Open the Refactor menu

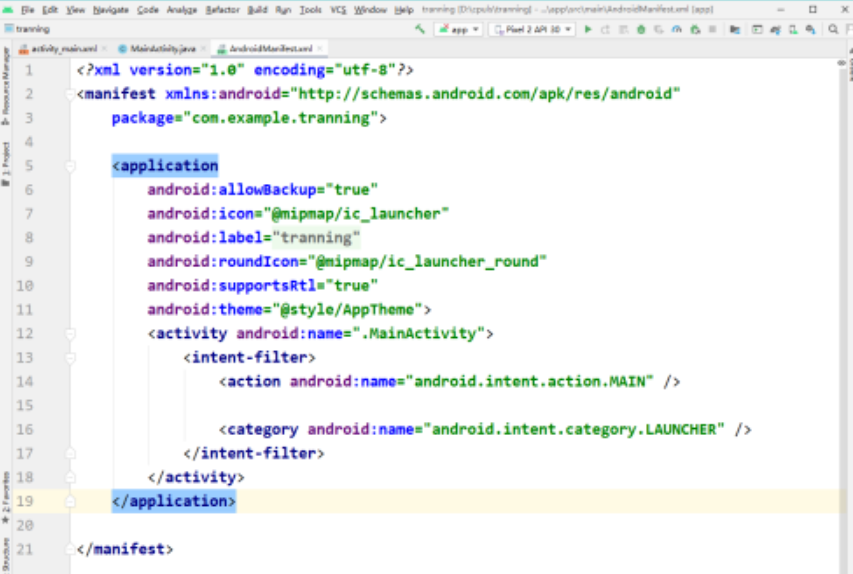(222, 10)
